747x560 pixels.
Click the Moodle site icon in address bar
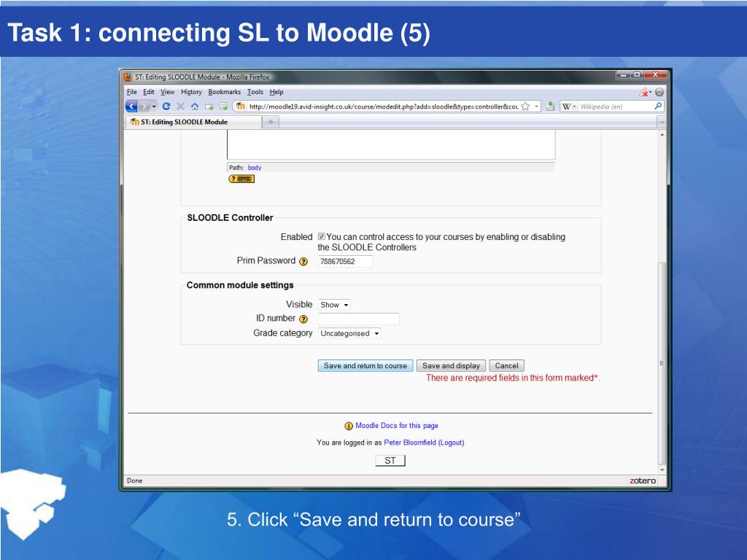[x=241, y=106]
